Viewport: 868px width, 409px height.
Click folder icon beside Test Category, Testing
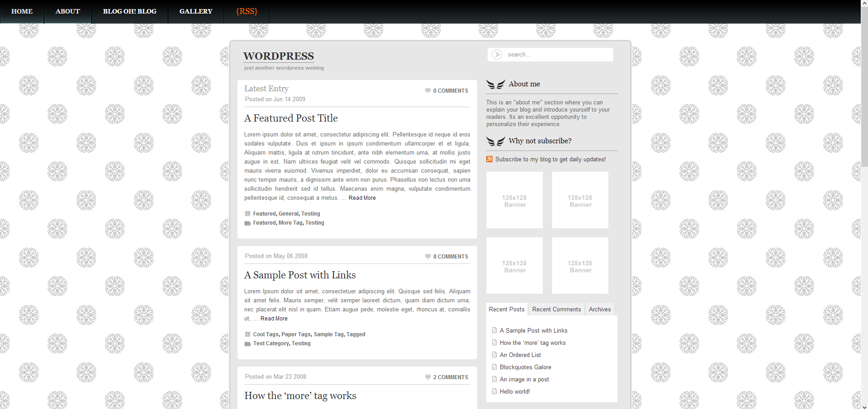click(x=247, y=344)
